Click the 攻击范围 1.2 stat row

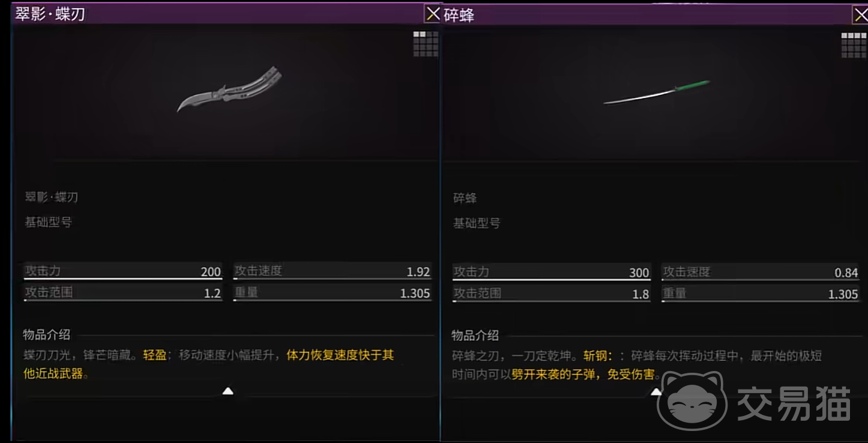coord(123,293)
